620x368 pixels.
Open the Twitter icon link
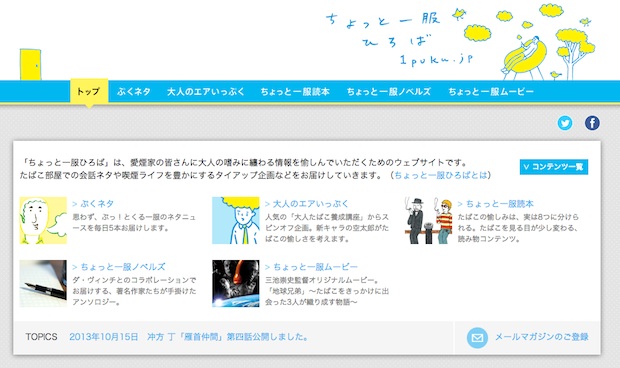click(x=565, y=123)
